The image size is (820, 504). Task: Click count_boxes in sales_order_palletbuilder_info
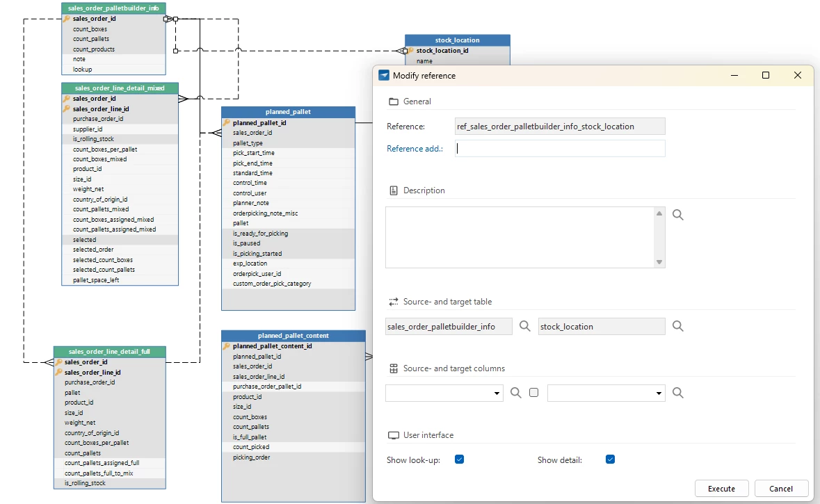pyautogui.click(x=90, y=29)
